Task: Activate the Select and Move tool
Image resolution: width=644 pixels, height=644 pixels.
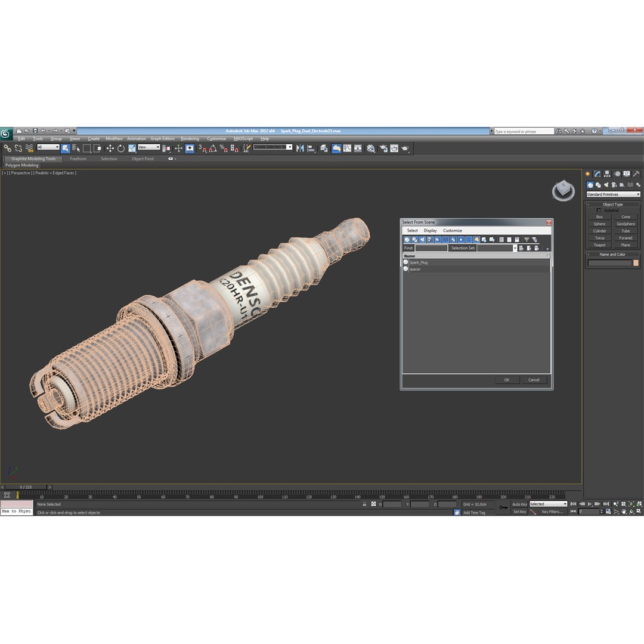Action: pyautogui.click(x=110, y=148)
